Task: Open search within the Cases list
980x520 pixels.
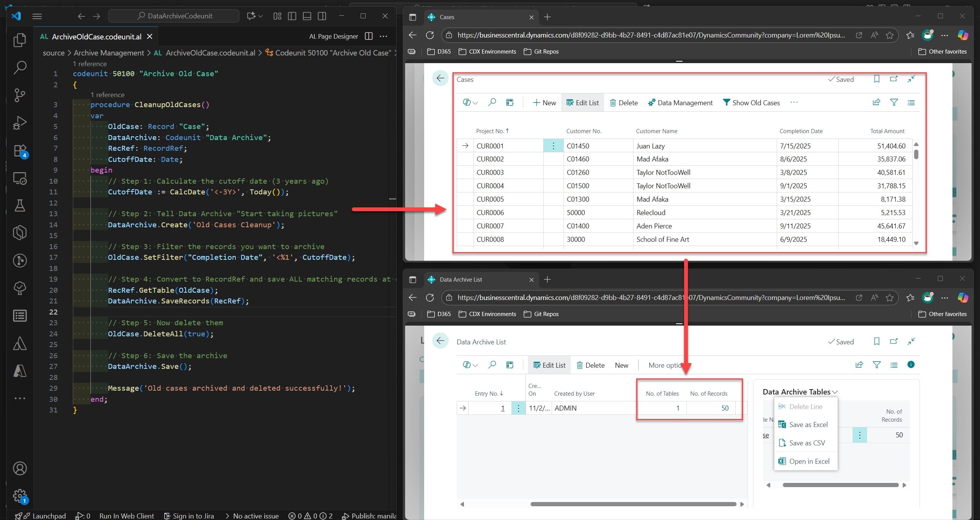Action: pos(492,103)
